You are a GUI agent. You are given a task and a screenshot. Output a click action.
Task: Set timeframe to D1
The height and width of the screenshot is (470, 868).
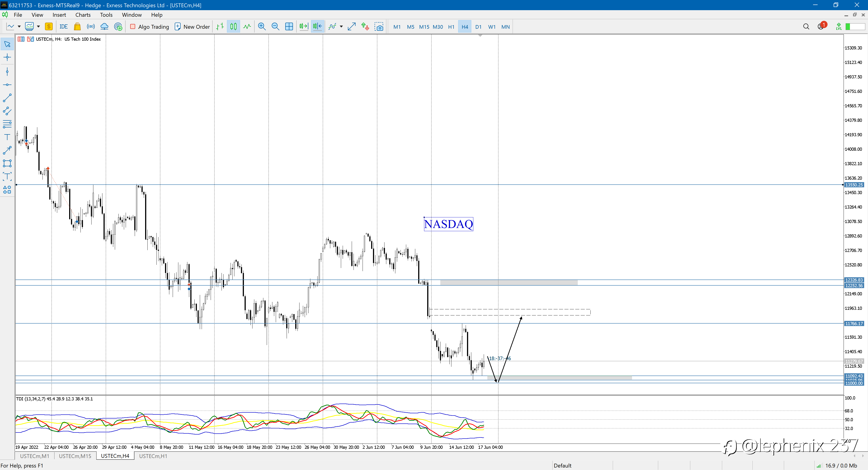(x=478, y=27)
